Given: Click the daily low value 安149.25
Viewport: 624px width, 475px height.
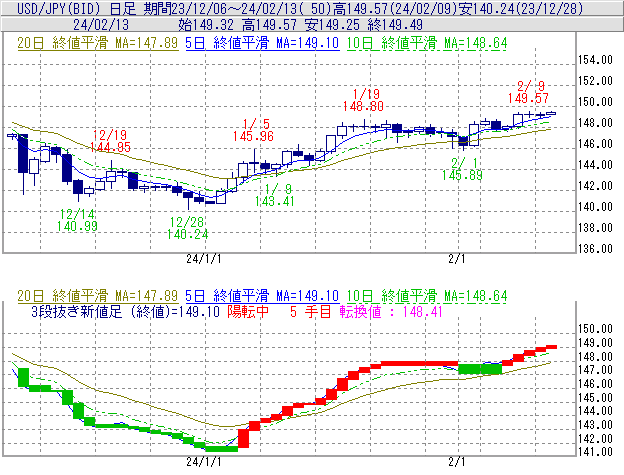Looking at the screenshot, I should [332, 25].
